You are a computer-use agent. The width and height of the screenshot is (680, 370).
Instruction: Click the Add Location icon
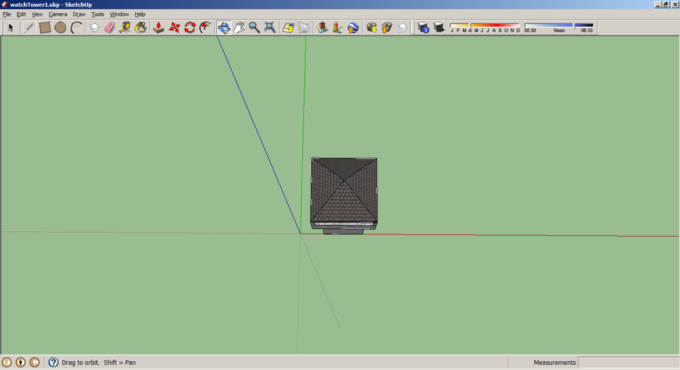click(x=288, y=28)
